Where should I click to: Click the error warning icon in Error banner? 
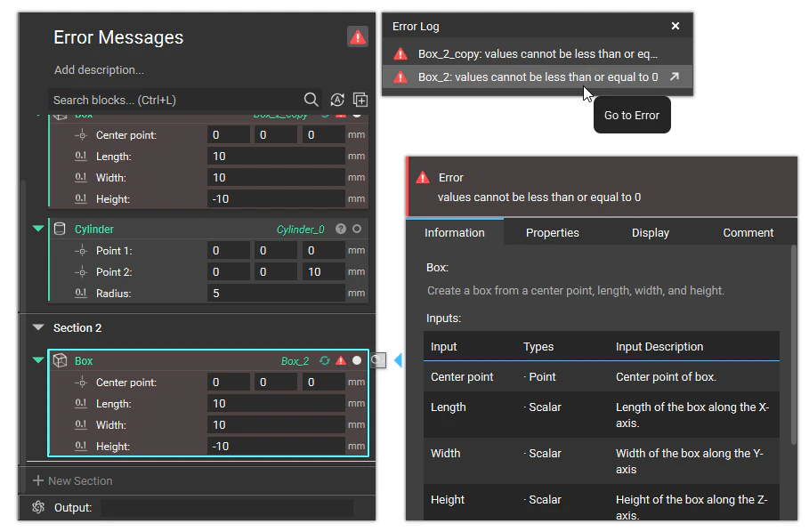tap(423, 178)
